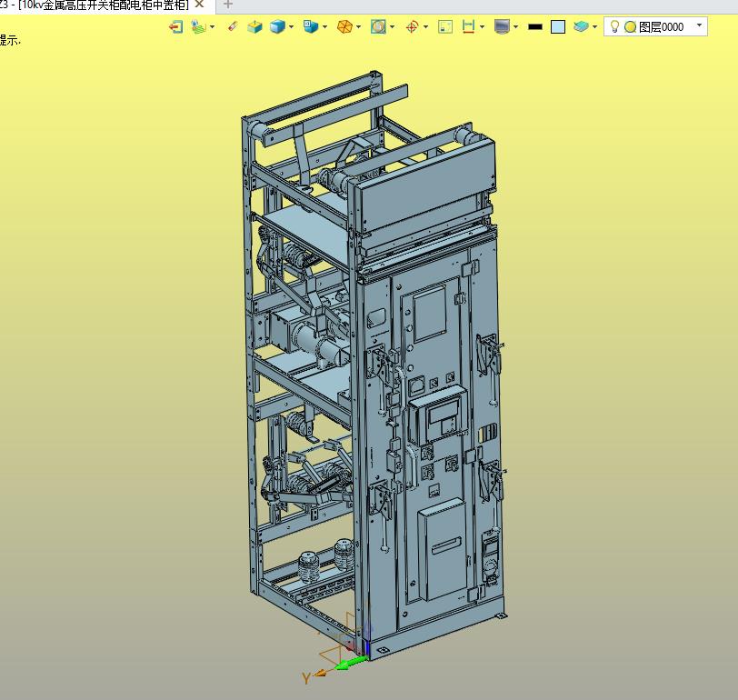This screenshot has height=700, width=738.
Task: Expand the arrow next to shaded cube
Action: click(x=292, y=27)
